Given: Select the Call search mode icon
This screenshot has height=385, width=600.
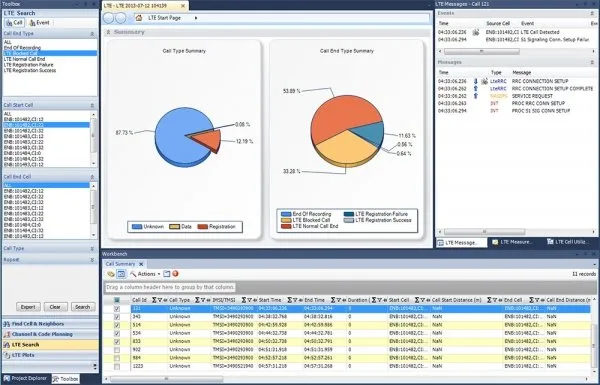Looking at the screenshot, I should point(9,23).
